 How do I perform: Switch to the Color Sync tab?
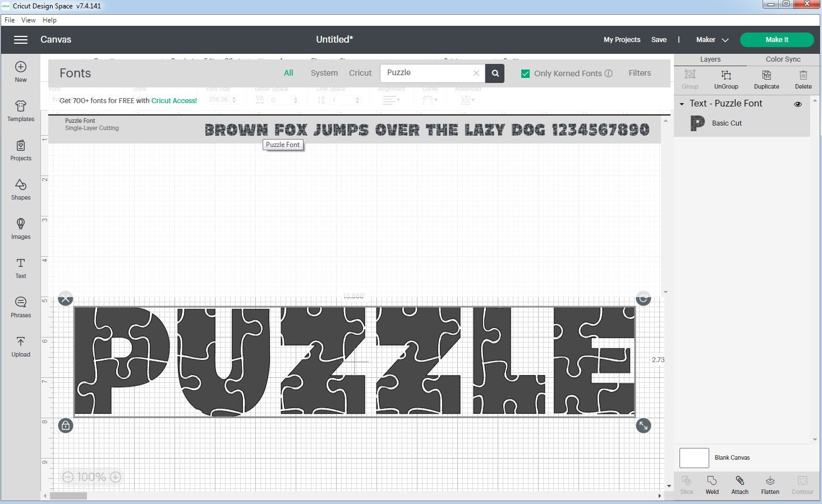tap(782, 59)
